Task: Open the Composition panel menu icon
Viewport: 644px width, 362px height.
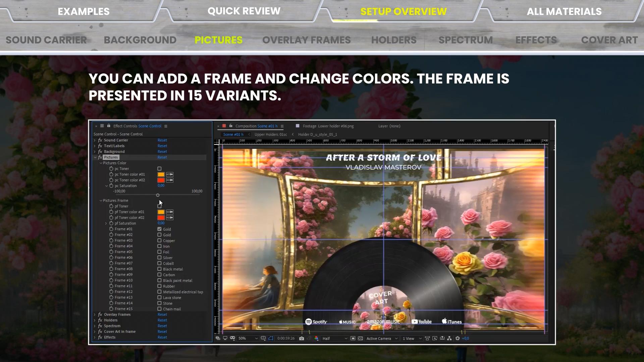Action: [282, 126]
